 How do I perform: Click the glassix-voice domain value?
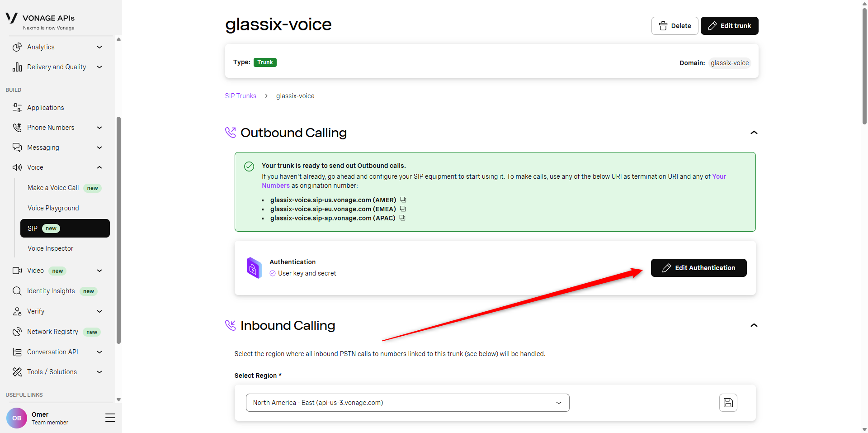(x=730, y=63)
